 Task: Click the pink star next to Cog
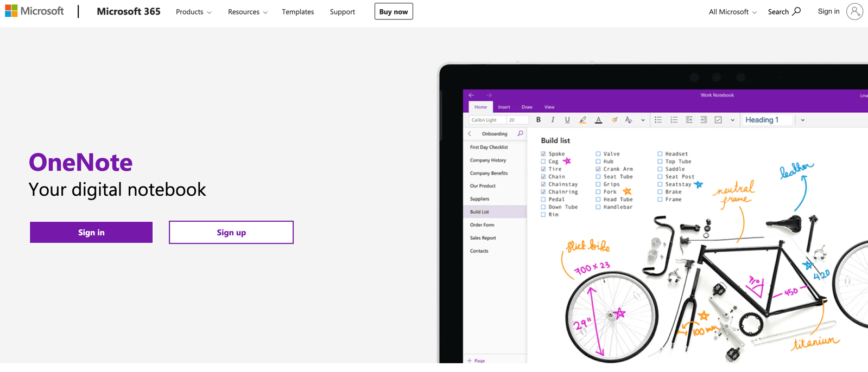pos(567,161)
